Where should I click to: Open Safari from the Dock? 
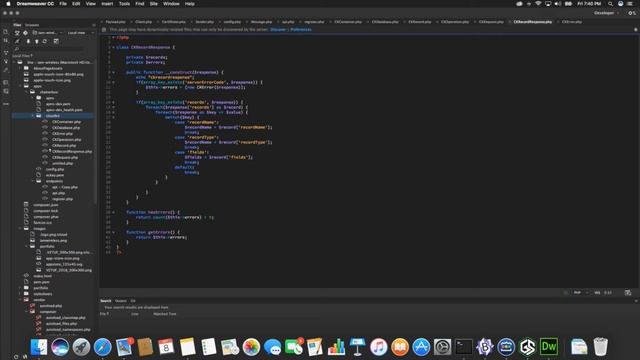[x=102, y=347]
